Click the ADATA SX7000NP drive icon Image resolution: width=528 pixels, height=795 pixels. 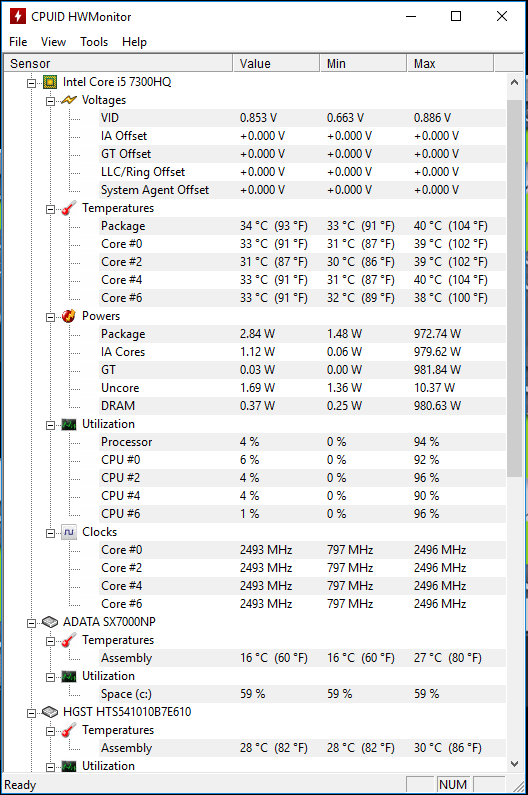tap(50, 622)
